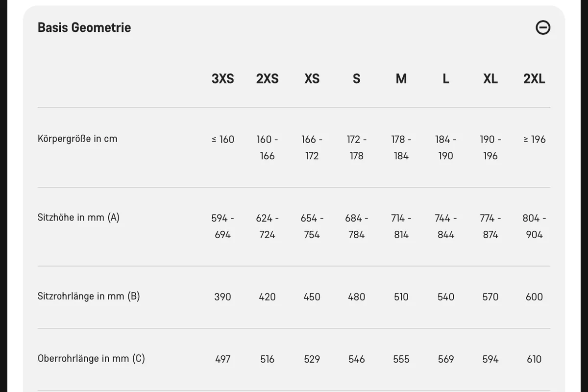The image size is (588, 392).
Task: Select the 3XS size column header
Action: coord(222,78)
